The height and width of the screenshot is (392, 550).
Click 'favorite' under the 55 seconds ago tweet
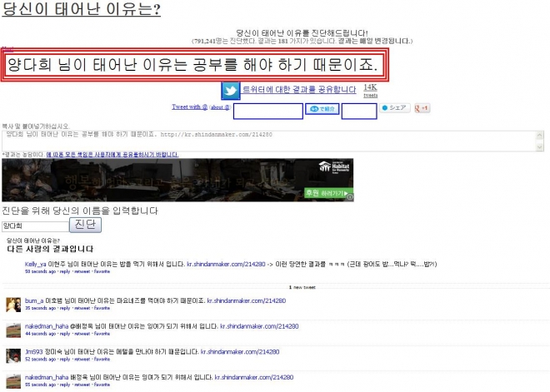coord(102,385)
